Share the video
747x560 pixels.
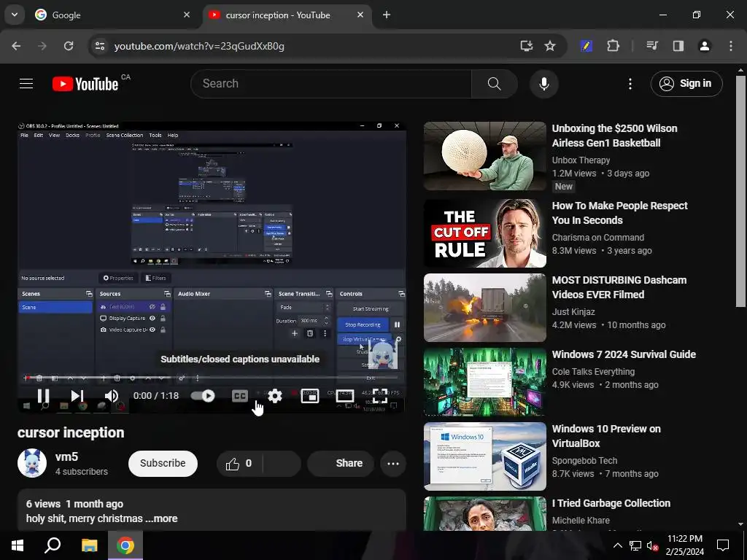(x=341, y=463)
